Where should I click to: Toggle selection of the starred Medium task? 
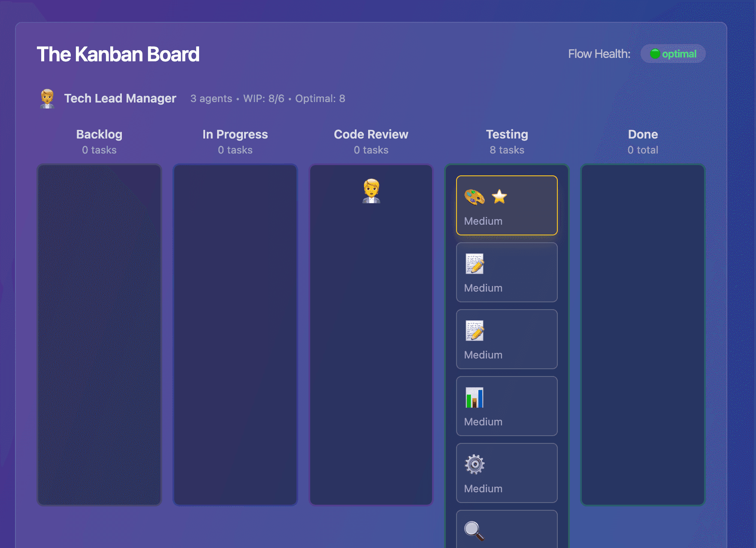pos(507,205)
